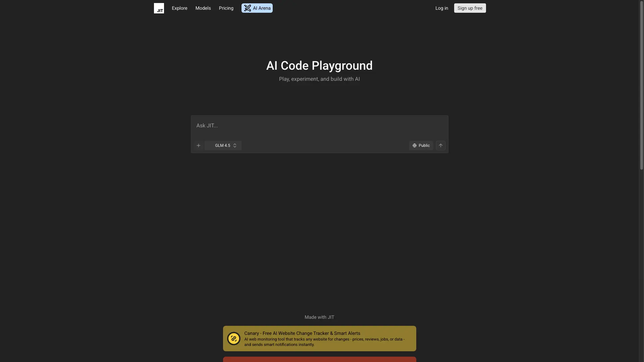Toggle the Public visibility setting

(x=421, y=145)
